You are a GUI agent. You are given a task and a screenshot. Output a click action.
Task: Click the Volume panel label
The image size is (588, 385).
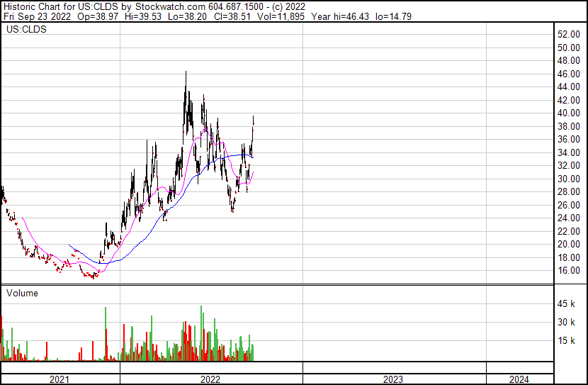pyautogui.click(x=22, y=293)
